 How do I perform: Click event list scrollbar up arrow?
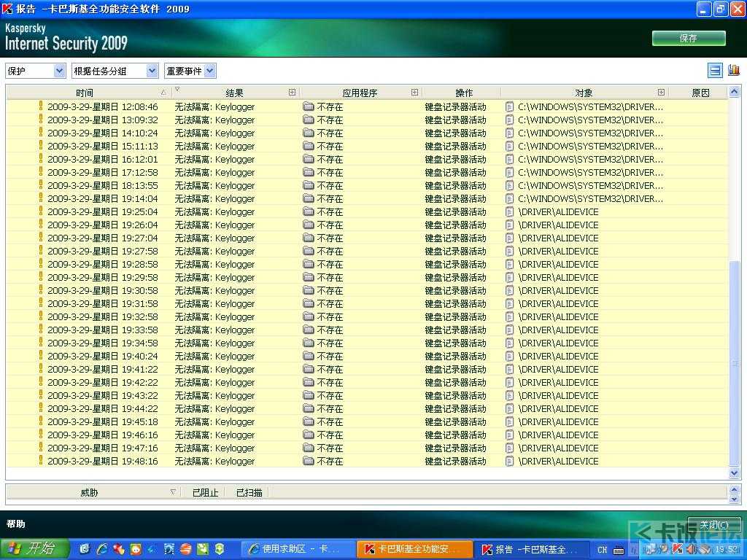click(734, 91)
